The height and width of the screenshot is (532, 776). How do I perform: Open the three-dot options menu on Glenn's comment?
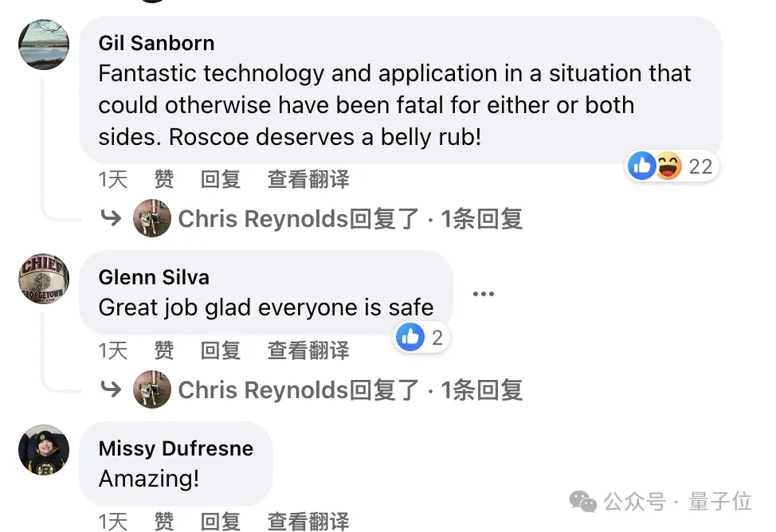(484, 293)
